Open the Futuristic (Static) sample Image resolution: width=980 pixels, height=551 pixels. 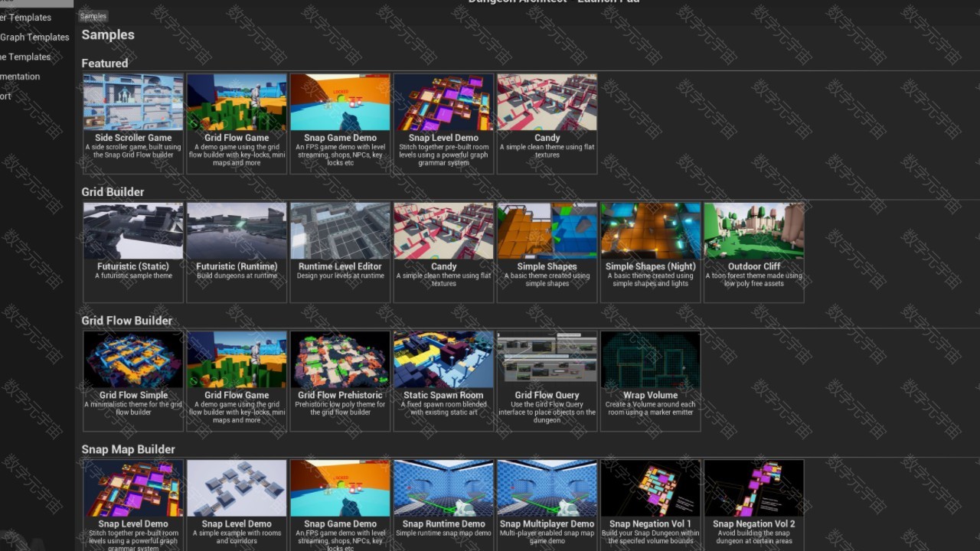[133, 252]
